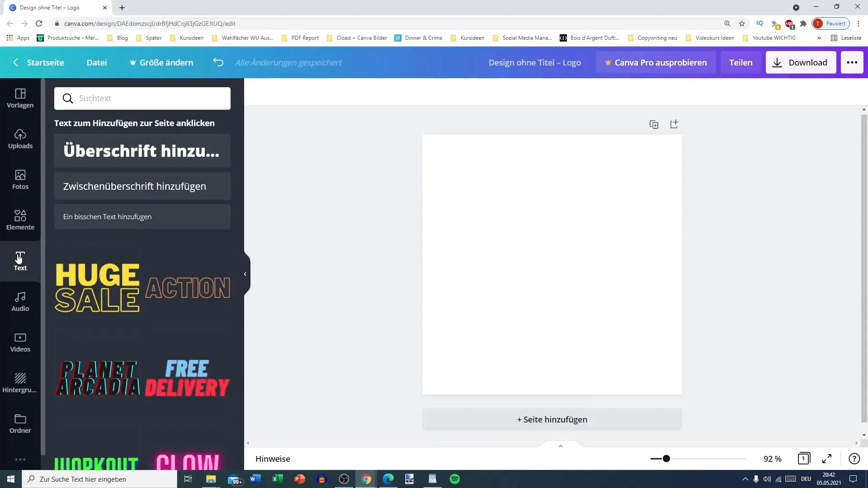Screen dimensions: 868x488
Task: Toggle the Ordner (Folder) panel icon
Action: 20,423
